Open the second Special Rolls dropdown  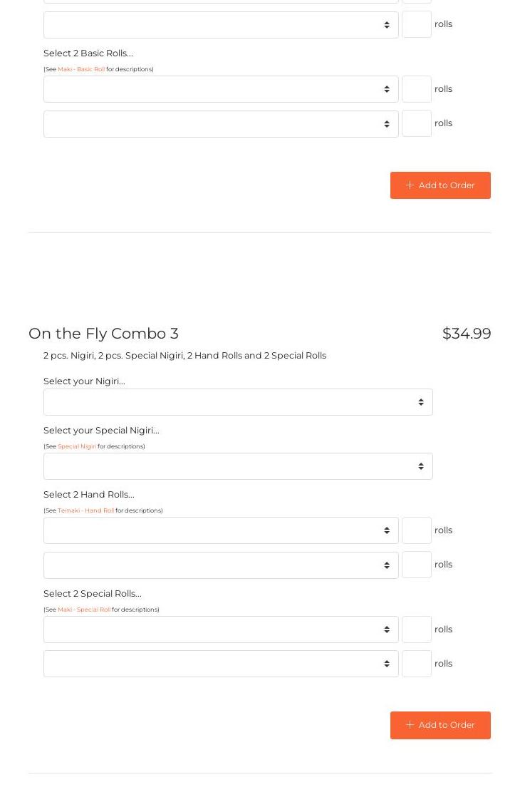221,664
